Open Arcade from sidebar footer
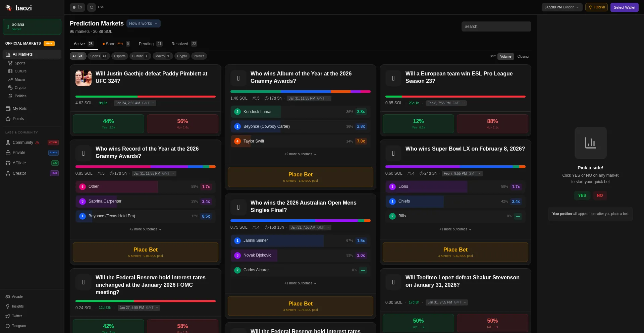 (17, 297)
